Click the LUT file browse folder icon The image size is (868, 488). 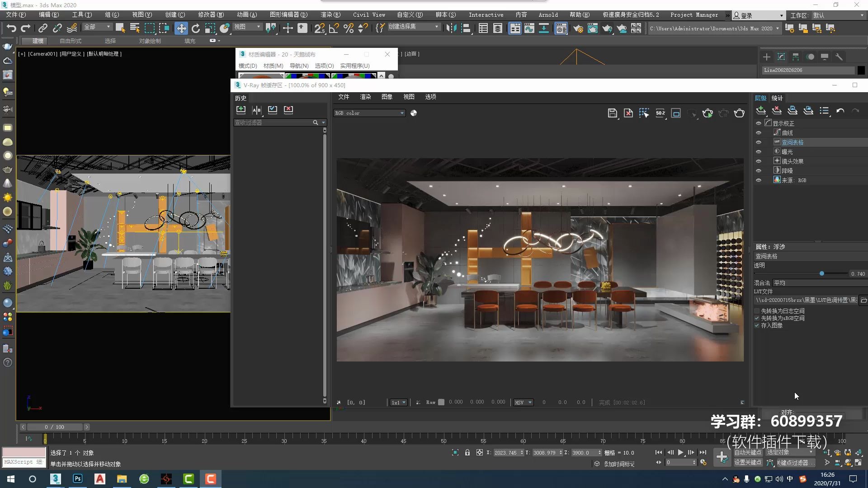pos(863,300)
